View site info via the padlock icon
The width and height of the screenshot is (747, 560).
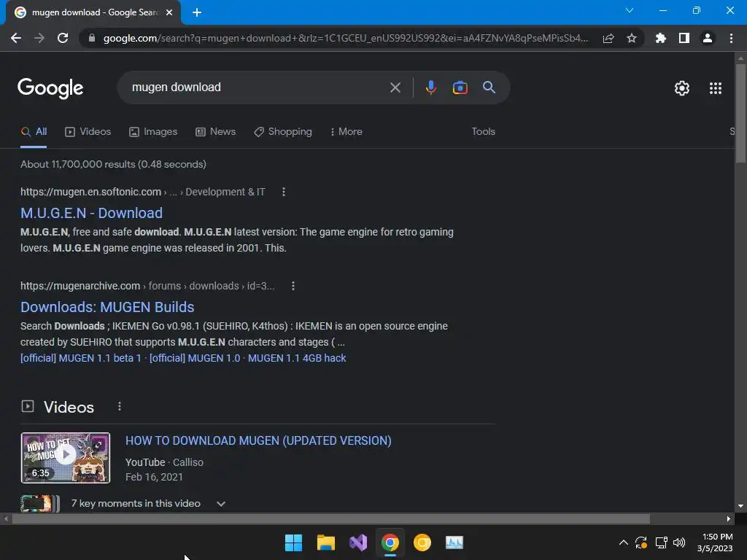tap(92, 38)
